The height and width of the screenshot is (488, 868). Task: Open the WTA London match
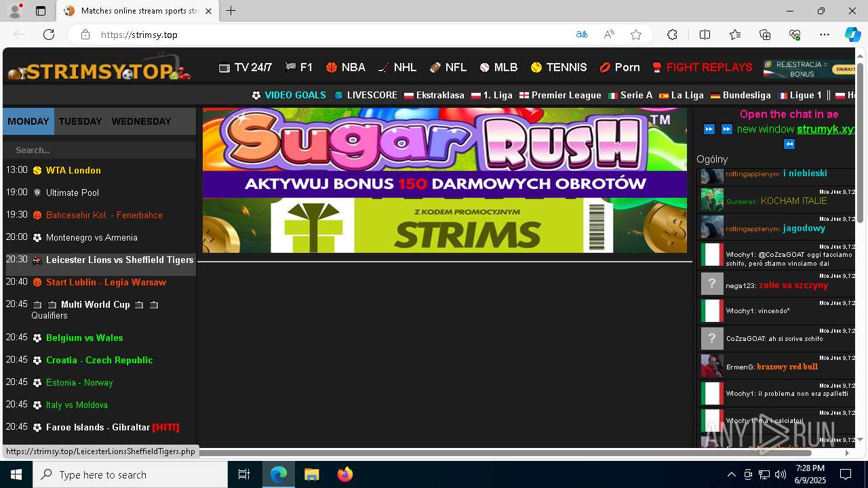(x=73, y=170)
